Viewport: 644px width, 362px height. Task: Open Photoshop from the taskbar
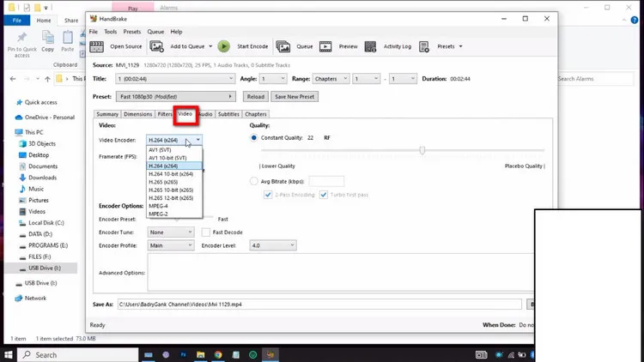click(x=183, y=354)
